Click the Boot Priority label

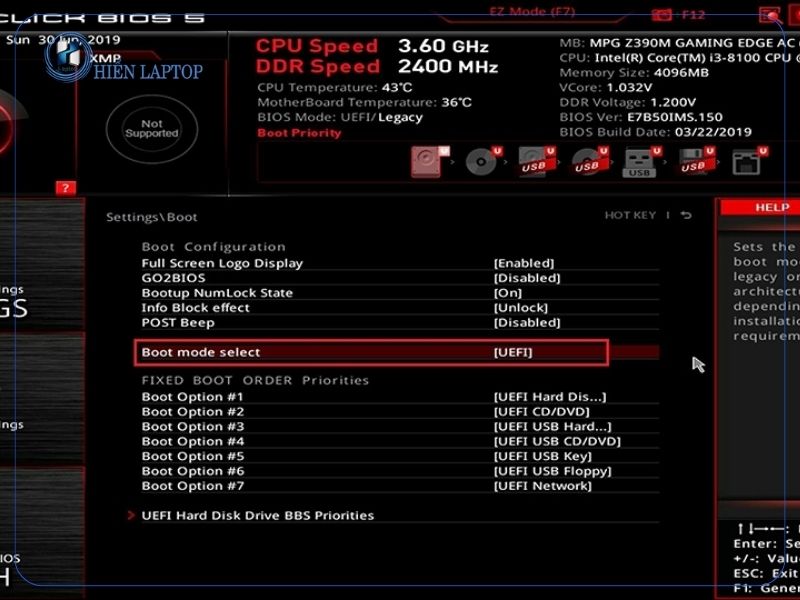(x=299, y=133)
